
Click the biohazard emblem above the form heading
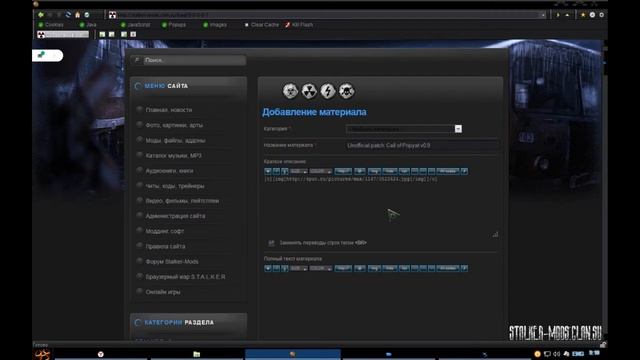click(290, 91)
